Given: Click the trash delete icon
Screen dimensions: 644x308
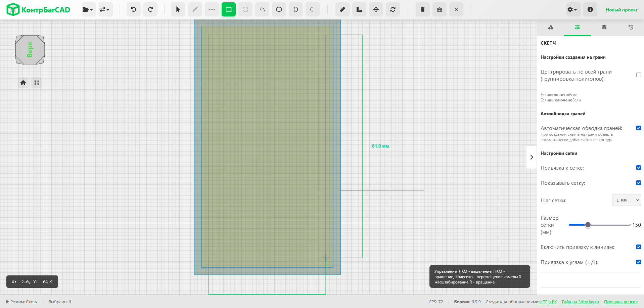Looking at the screenshot, I should (423, 10).
